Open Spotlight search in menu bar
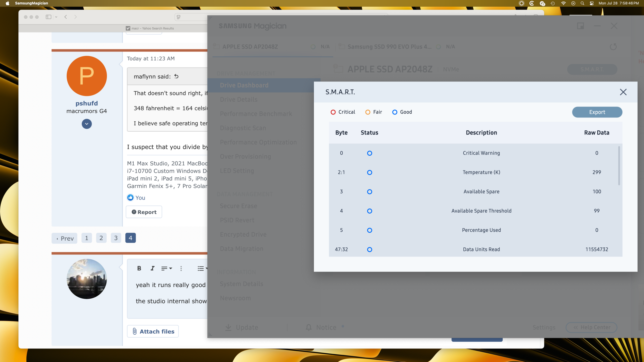 tap(582, 3)
